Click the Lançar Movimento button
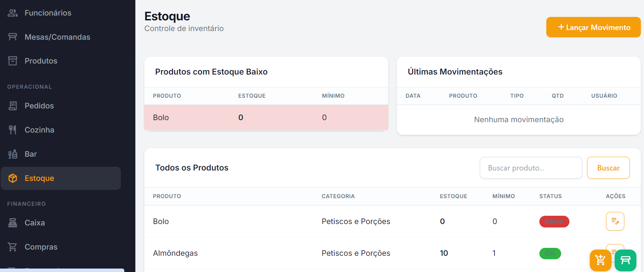The height and width of the screenshot is (272, 644). pos(593,27)
